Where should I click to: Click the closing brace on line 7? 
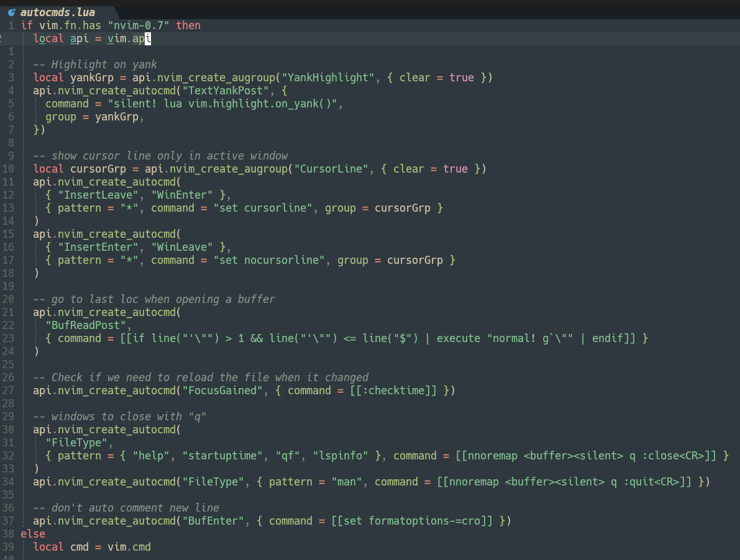click(x=36, y=129)
